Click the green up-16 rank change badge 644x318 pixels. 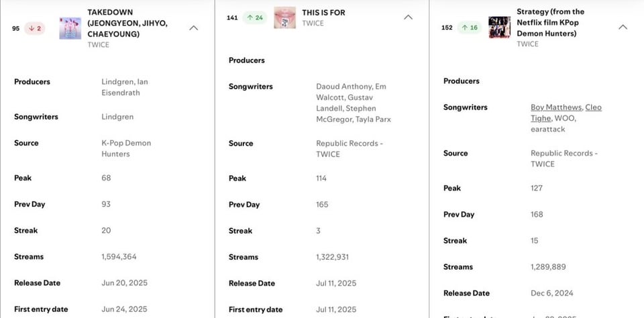(469, 28)
